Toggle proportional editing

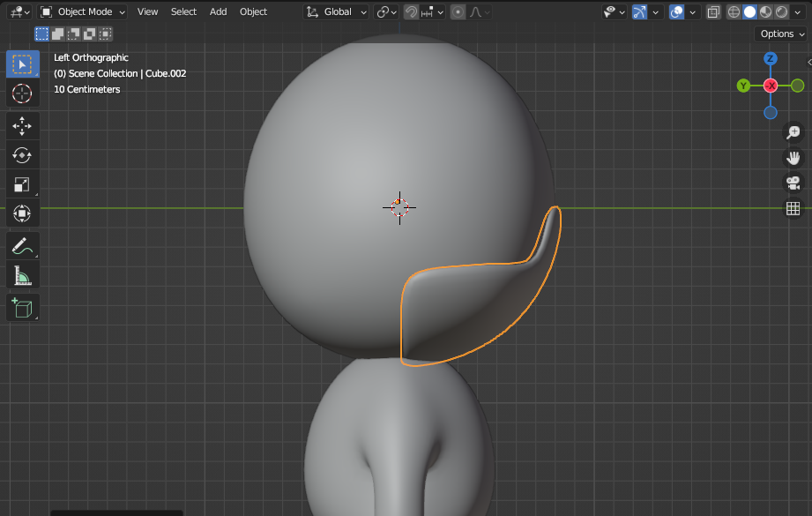[x=458, y=12]
